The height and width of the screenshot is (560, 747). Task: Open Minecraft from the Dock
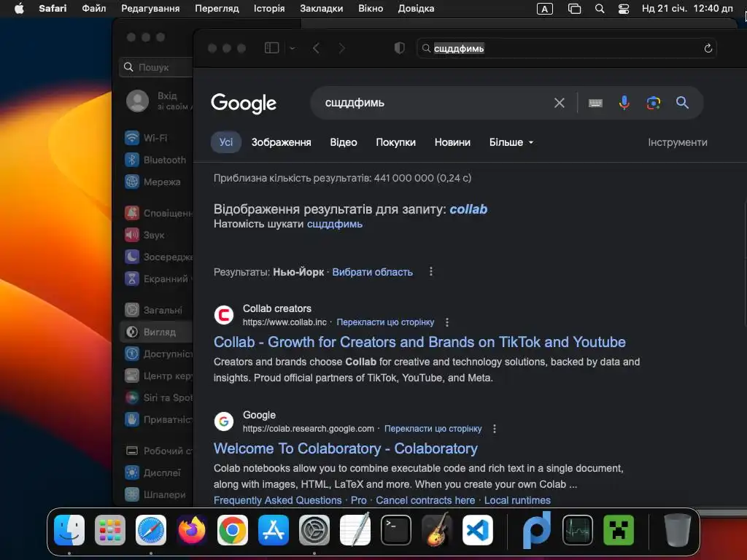point(619,530)
